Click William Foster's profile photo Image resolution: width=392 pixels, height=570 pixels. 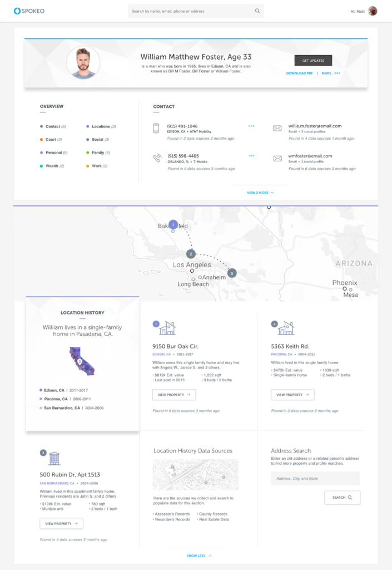tap(83, 62)
